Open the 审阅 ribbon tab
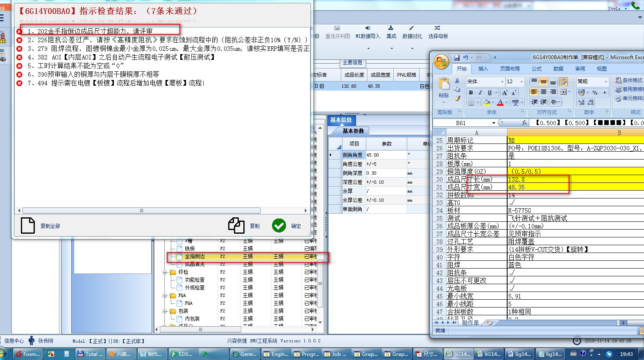 point(580,69)
